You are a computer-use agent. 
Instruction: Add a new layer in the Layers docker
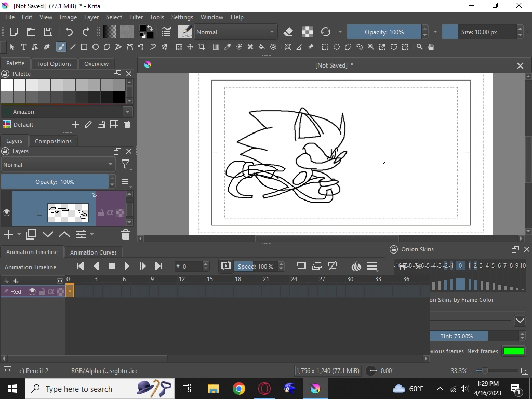(x=7, y=234)
